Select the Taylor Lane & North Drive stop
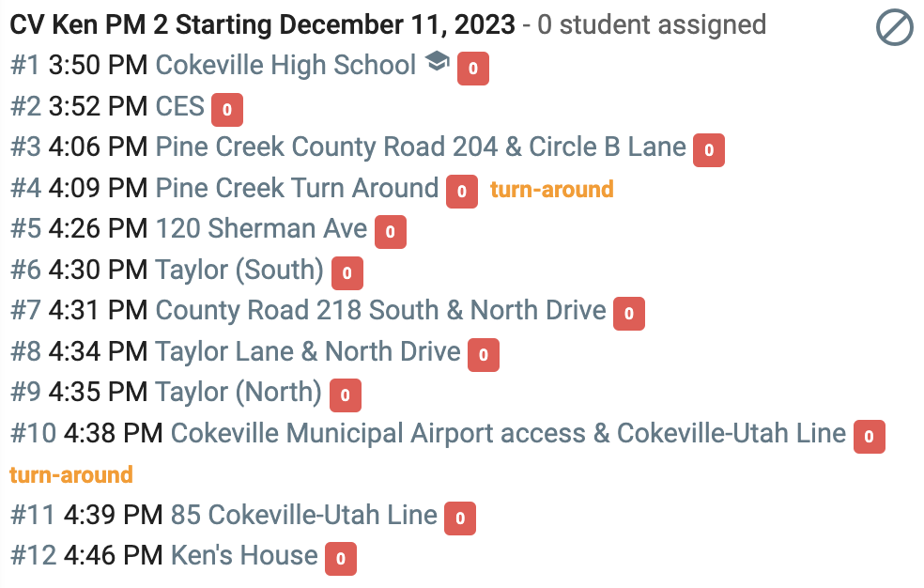The height and width of the screenshot is (588, 924). tap(308, 351)
